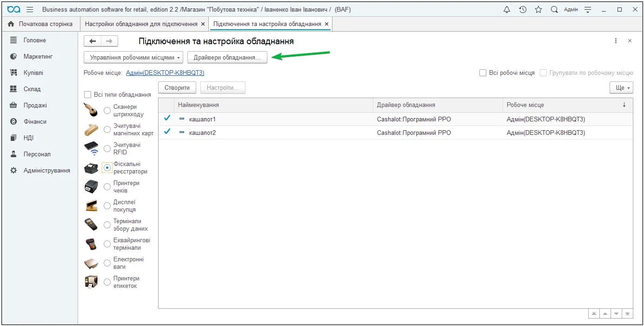Screen dimensions: 644x326
Task: Select the кашалот2 row in the table
Action: click(395, 133)
